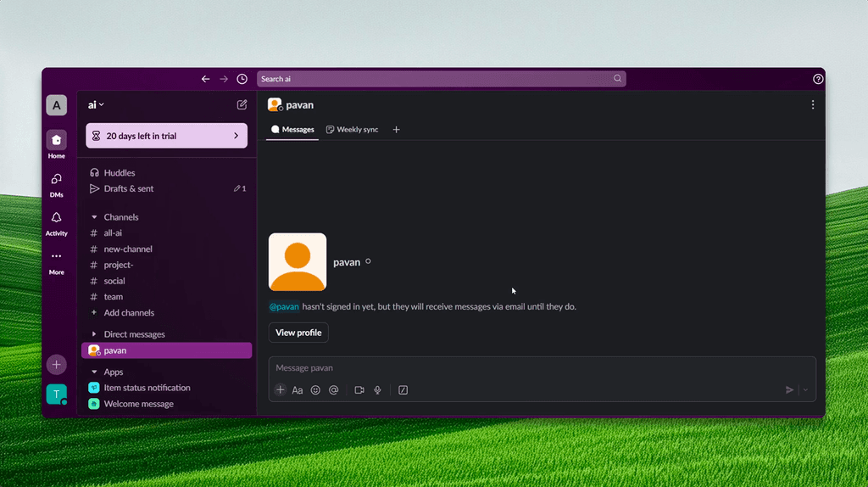Open the social channel
Viewport: 868px width, 487px height.
coord(167,281)
